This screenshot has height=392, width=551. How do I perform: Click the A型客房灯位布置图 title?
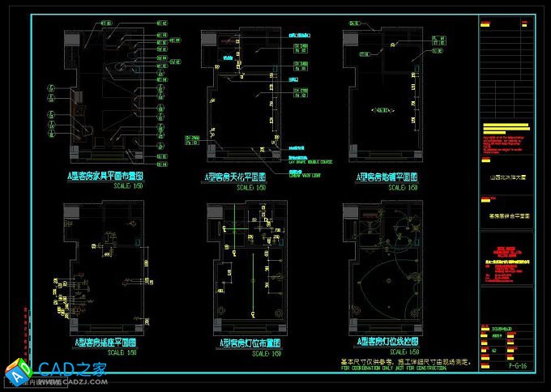(x=246, y=343)
